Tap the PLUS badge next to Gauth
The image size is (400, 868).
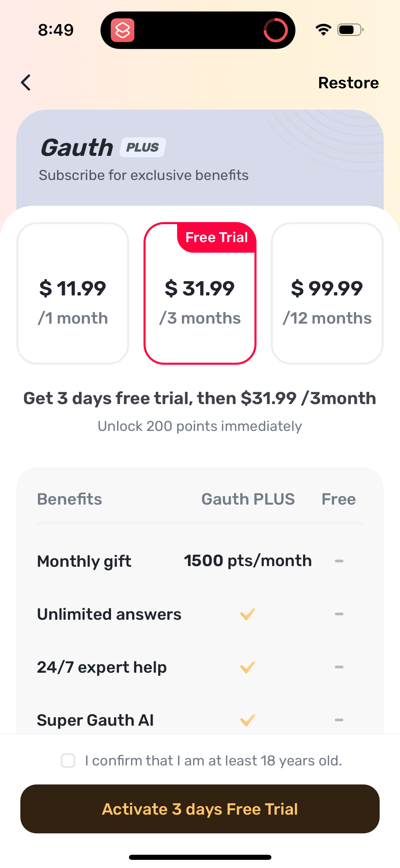tap(143, 147)
